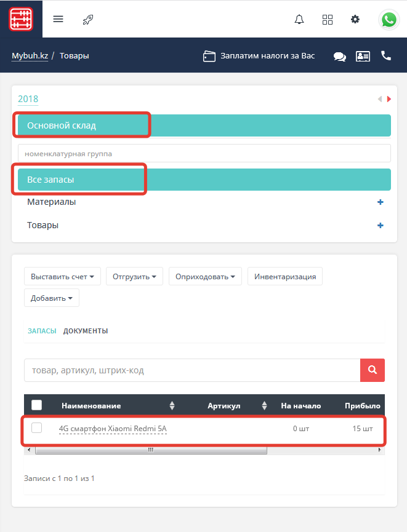Click the rocket icon
407x532 pixels.
click(88, 20)
